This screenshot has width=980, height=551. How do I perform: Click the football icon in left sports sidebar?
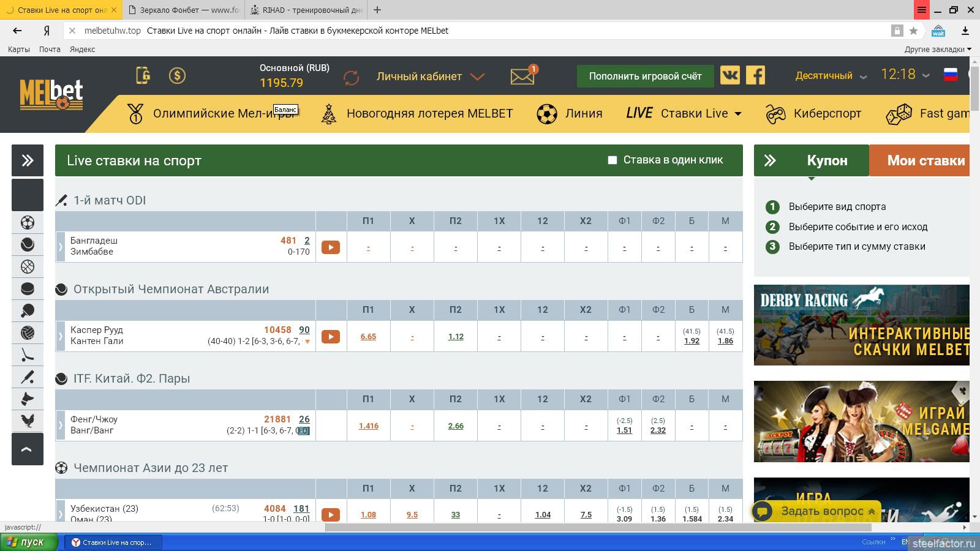(x=28, y=222)
